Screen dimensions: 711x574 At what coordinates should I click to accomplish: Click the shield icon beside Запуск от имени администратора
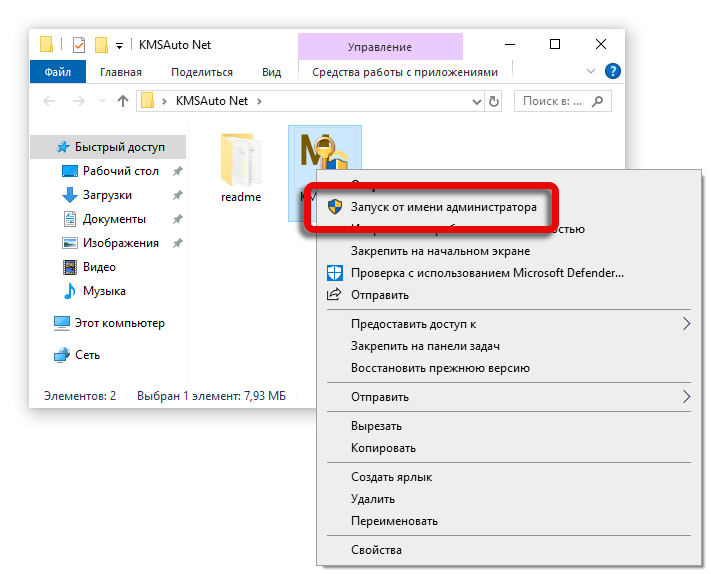coord(335,207)
